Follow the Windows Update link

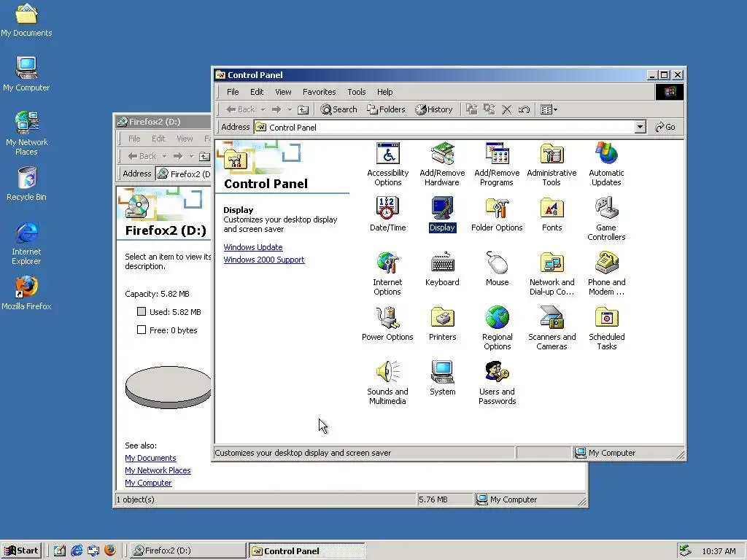click(253, 247)
